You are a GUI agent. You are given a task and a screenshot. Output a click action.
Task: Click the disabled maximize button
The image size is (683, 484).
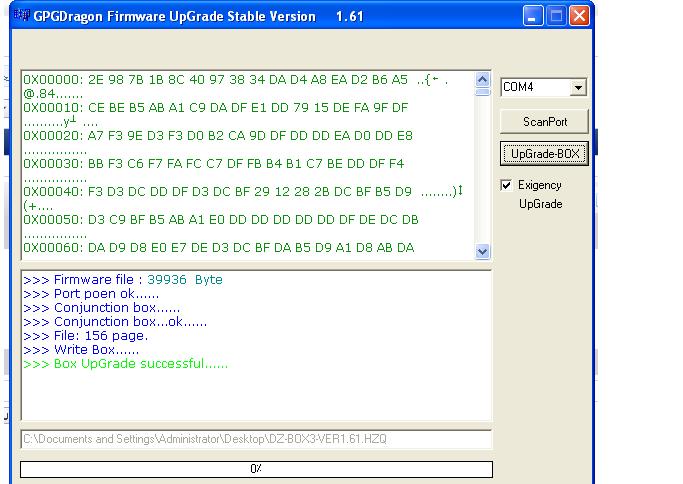pyautogui.click(x=556, y=16)
